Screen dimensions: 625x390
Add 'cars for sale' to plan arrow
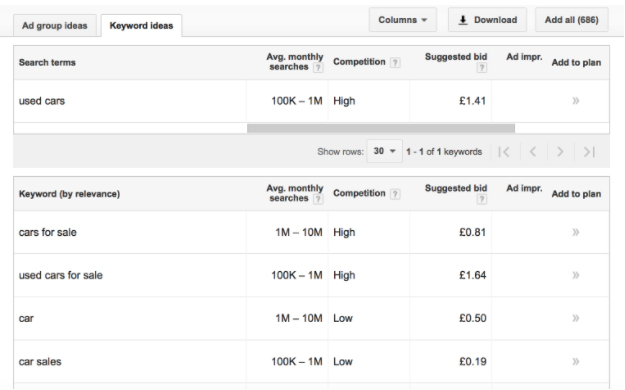pos(576,232)
